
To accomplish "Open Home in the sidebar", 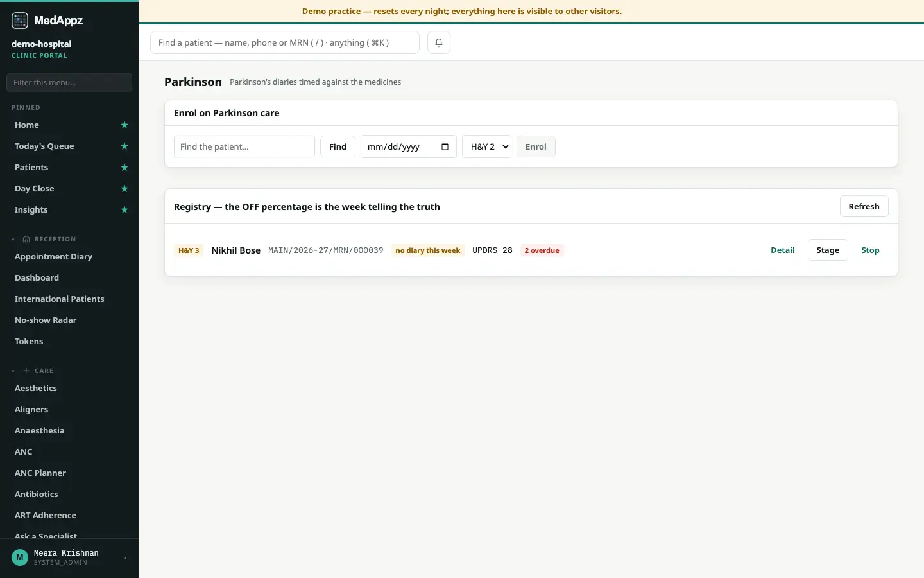I will pyautogui.click(x=27, y=125).
